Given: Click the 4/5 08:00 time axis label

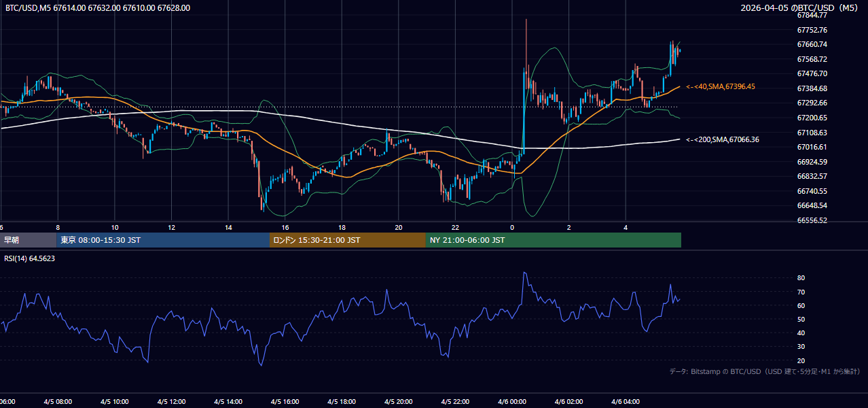Looking at the screenshot, I should point(58,402).
